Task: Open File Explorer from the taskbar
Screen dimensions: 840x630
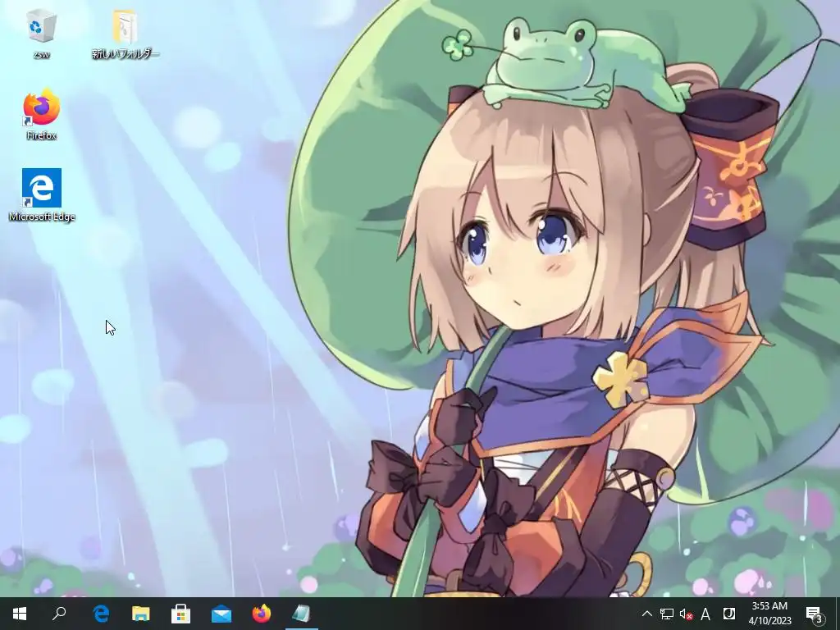Action: click(x=141, y=614)
